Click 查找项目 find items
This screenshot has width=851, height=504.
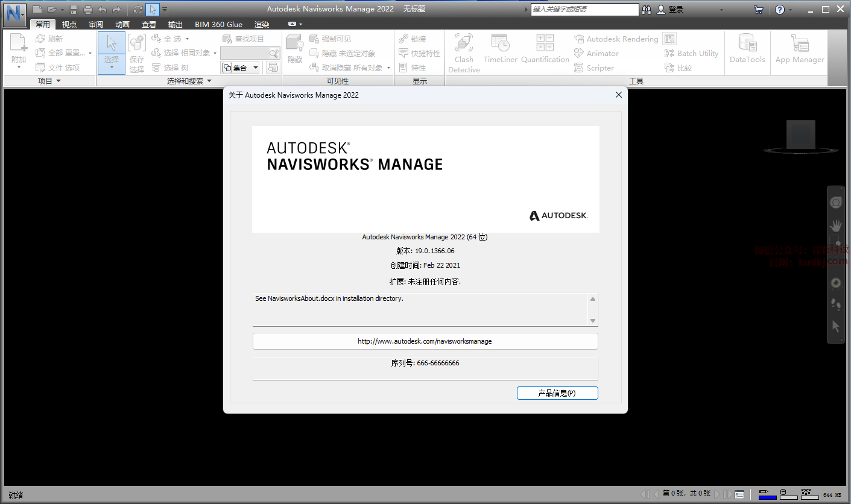click(243, 39)
